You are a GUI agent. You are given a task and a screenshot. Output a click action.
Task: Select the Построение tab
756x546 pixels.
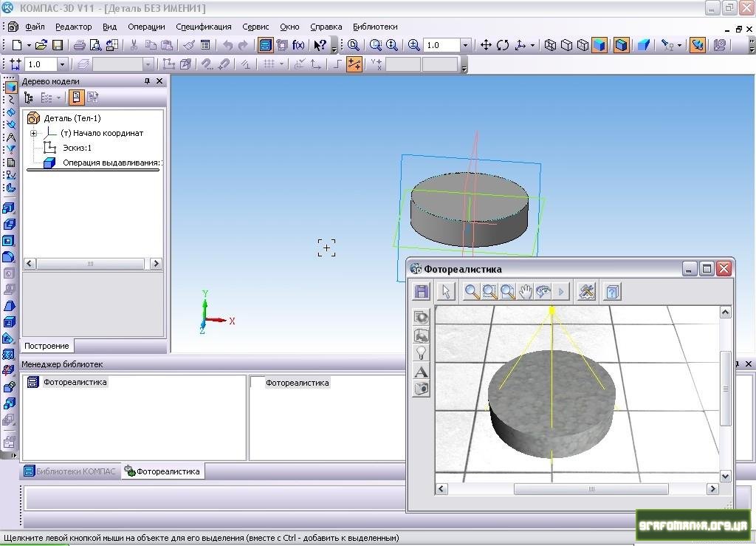click(47, 346)
